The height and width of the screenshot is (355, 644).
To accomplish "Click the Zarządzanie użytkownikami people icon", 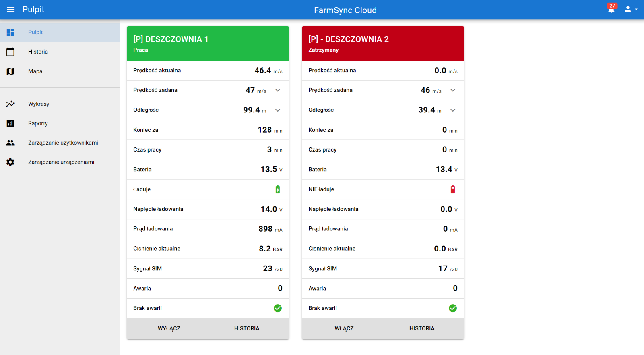I will coord(10,143).
